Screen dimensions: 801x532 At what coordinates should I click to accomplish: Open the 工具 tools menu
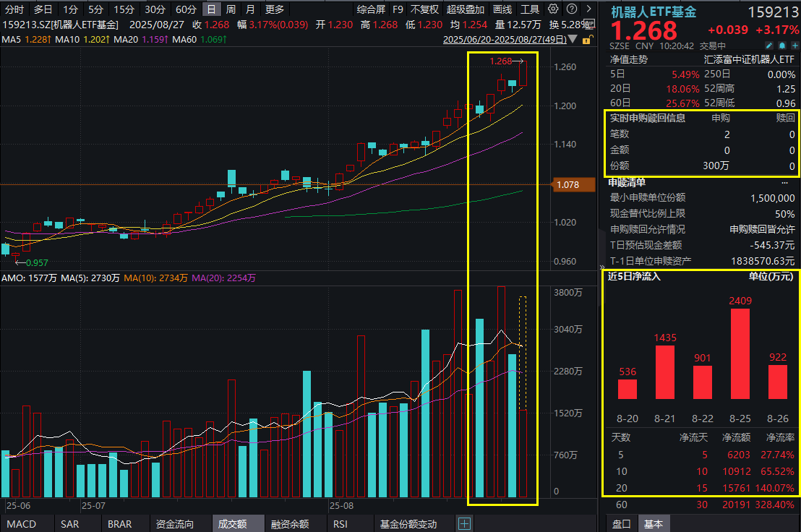coord(530,9)
